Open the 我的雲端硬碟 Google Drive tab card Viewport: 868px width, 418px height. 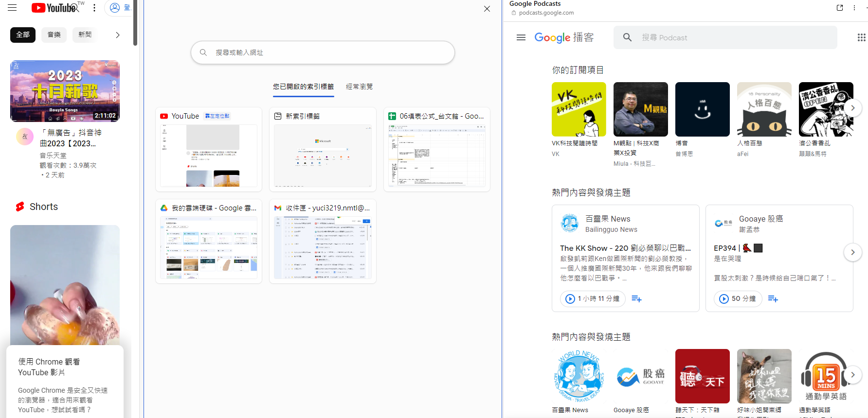point(209,241)
